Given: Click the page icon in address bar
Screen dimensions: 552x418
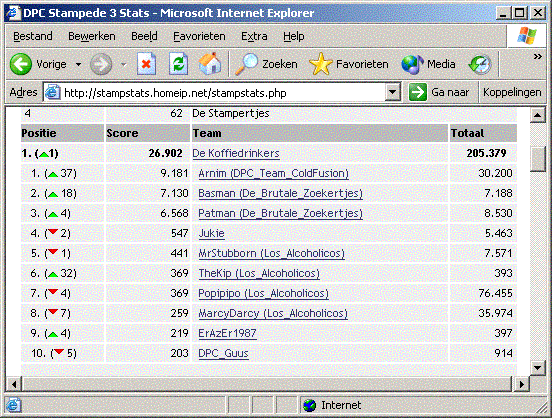Looking at the screenshot, I should pyautogui.click(x=52, y=93).
